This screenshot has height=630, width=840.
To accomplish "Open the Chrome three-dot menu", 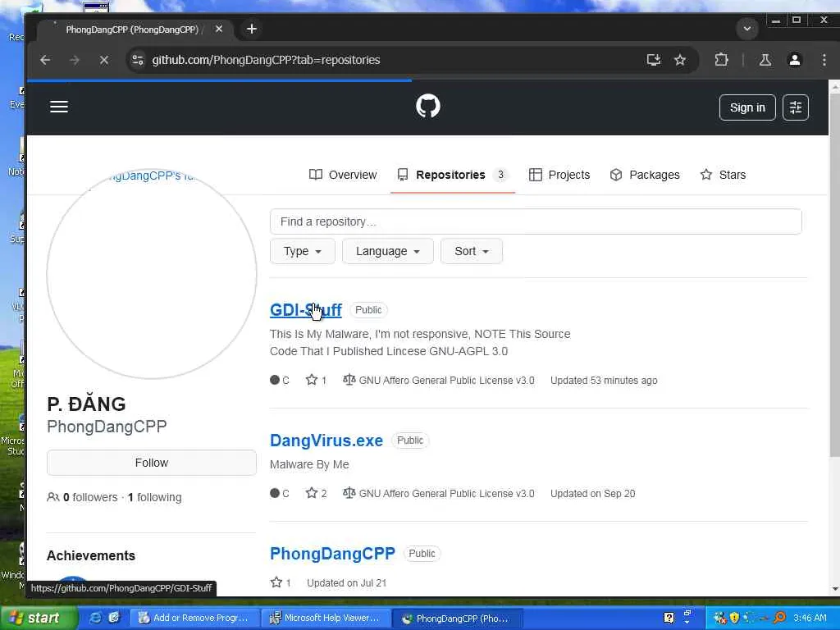I will point(824,60).
